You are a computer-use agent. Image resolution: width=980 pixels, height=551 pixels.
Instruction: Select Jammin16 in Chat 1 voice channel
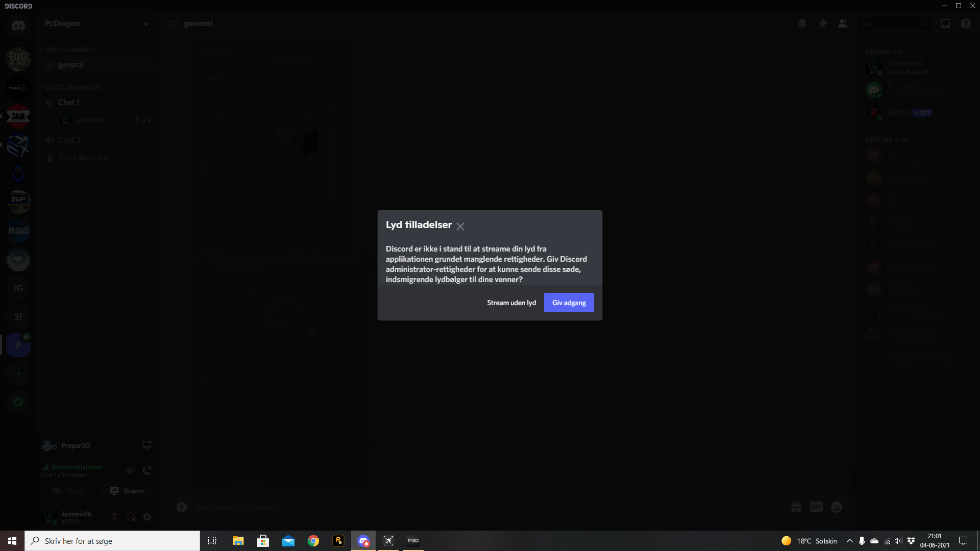point(105,120)
